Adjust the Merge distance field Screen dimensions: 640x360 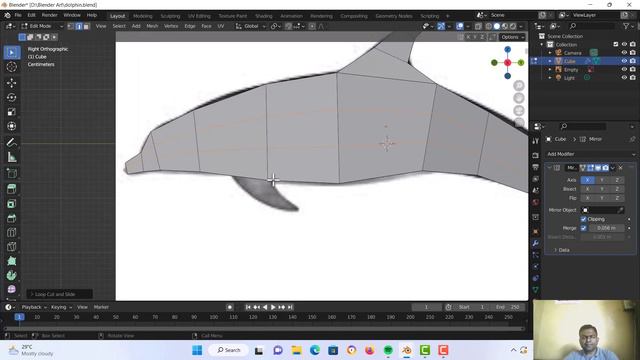[606, 228]
